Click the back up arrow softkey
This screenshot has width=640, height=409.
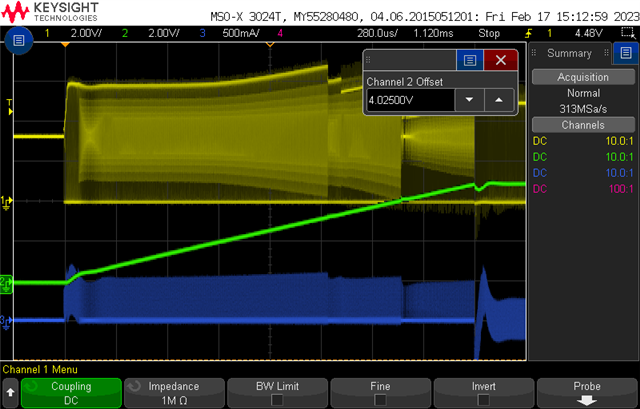pyautogui.click(x=10, y=392)
